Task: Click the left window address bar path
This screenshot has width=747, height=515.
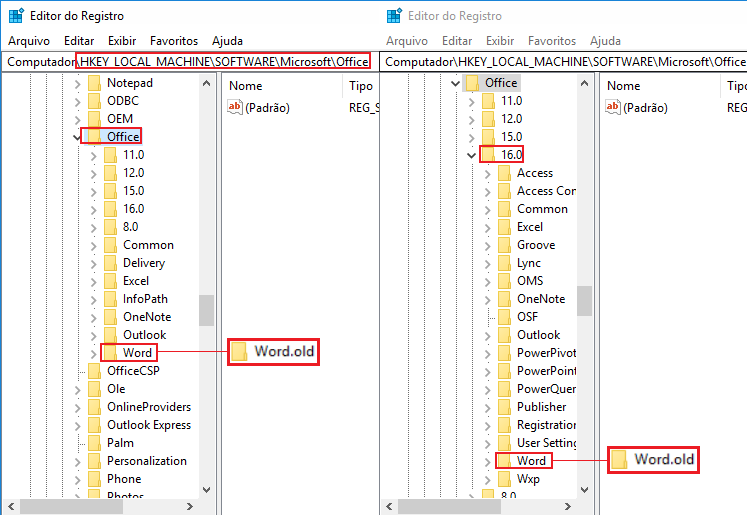Action: 189,62
